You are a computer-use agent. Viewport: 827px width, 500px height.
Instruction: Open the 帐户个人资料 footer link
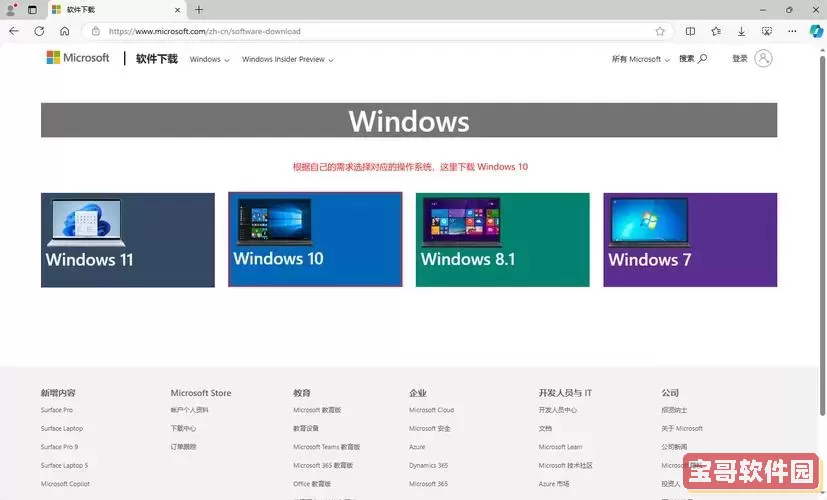tap(189, 410)
